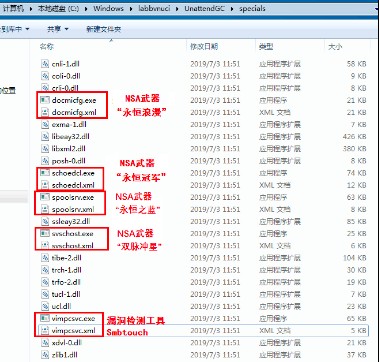Select the tucl-1.dll file icon
Image resolution: width=379 pixels, height=362 pixels.
coord(45,294)
